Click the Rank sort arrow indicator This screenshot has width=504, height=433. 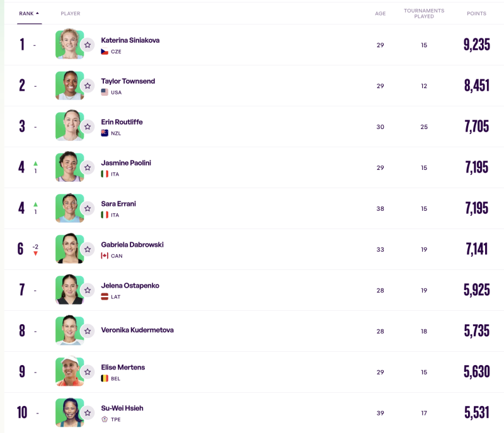pos(37,13)
